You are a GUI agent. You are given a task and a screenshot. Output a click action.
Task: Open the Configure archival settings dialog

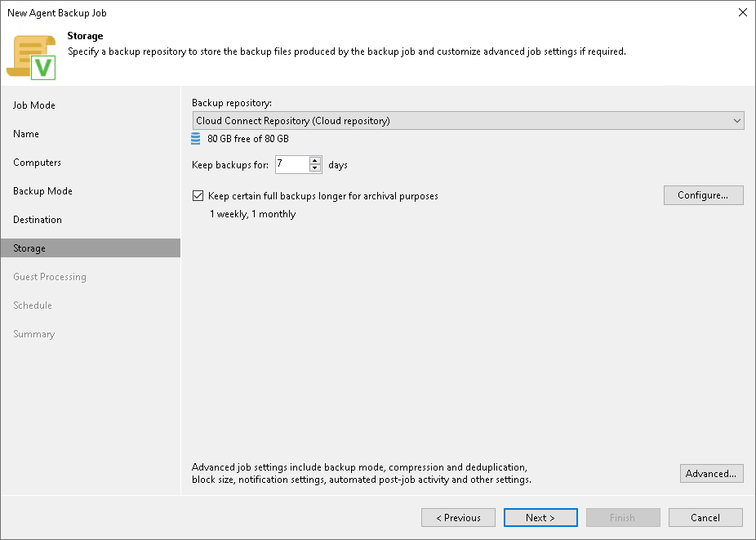[703, 195]
